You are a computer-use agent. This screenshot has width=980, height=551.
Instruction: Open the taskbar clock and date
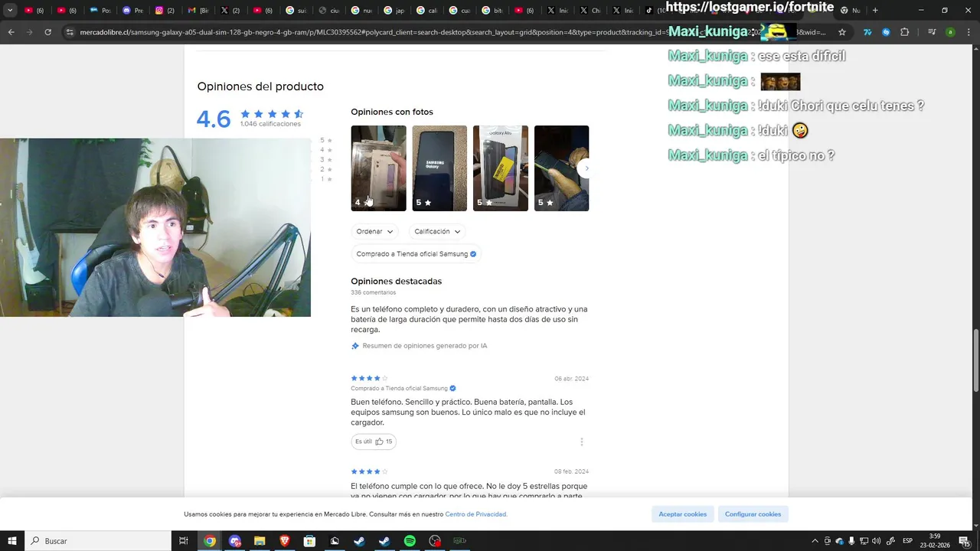935,541
